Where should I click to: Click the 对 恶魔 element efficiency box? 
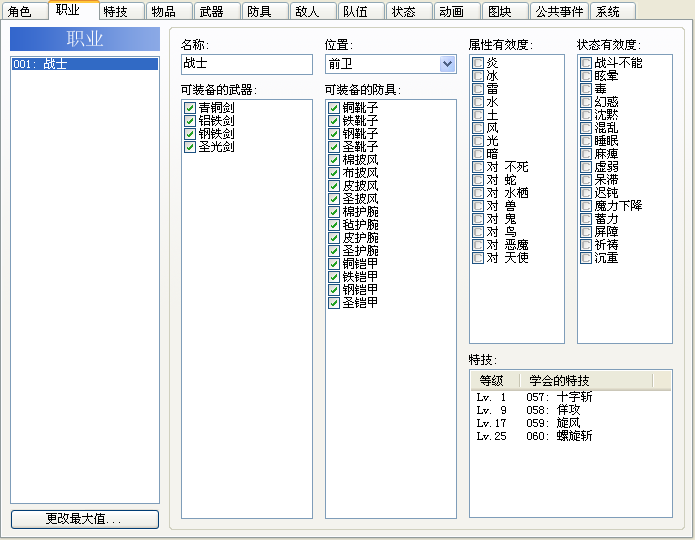478,245
